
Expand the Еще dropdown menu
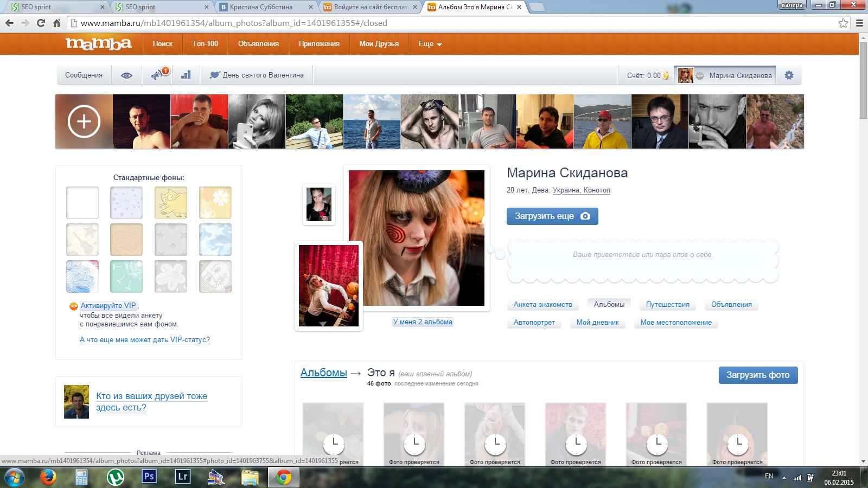(430, 44)
